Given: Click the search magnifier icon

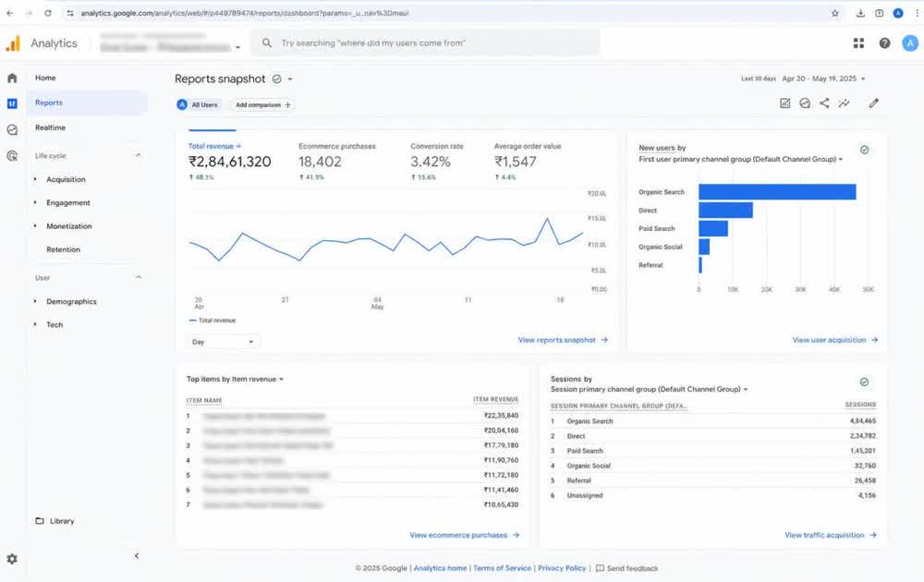Looking at the screenshot, I should point(267,43).
